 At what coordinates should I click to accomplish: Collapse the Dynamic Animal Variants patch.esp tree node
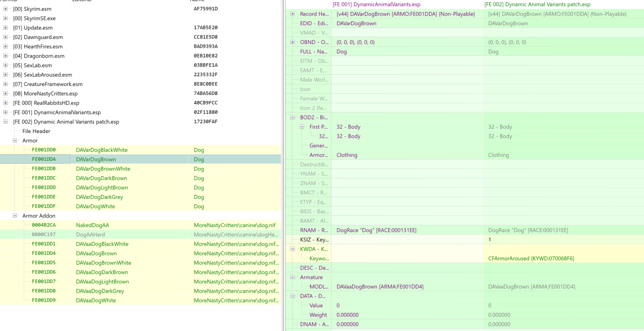(x=5, y=121)
